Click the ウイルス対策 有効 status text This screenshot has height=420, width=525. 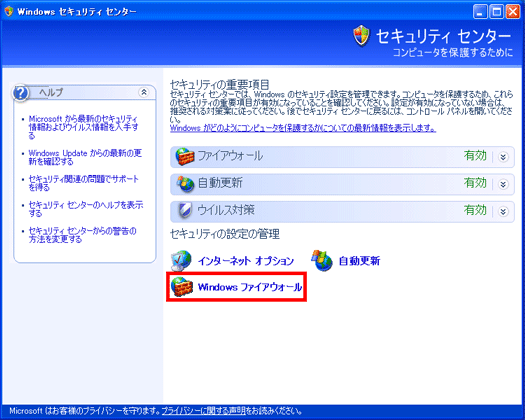pos(475,210)
